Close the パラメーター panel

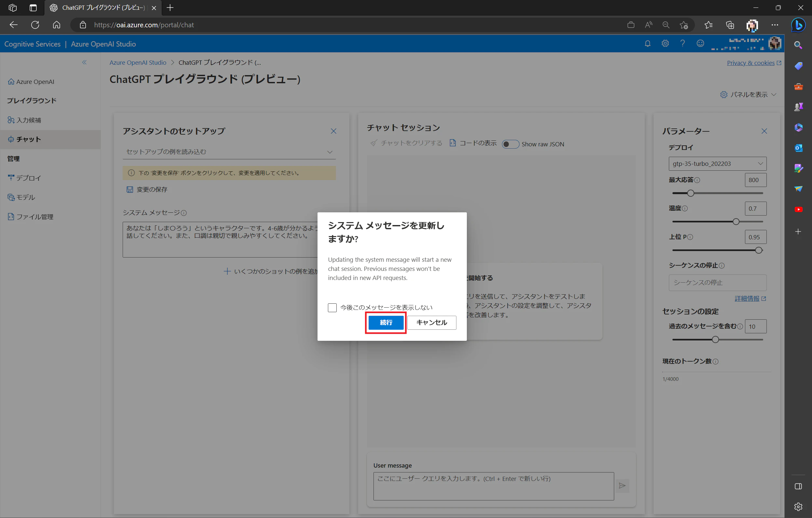(764, 131)
